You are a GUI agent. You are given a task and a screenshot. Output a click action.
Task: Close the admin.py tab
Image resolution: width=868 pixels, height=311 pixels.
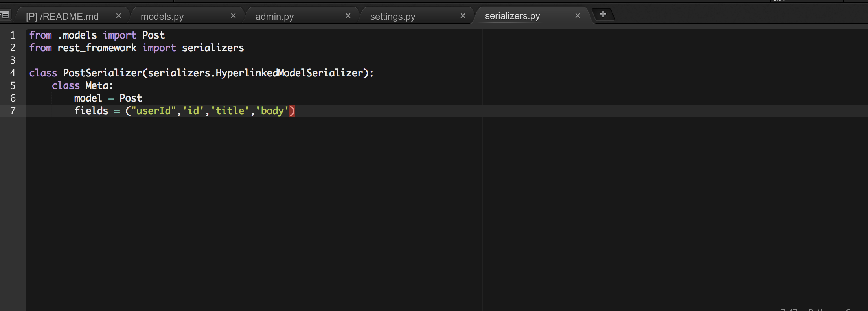tap(348, 16)
